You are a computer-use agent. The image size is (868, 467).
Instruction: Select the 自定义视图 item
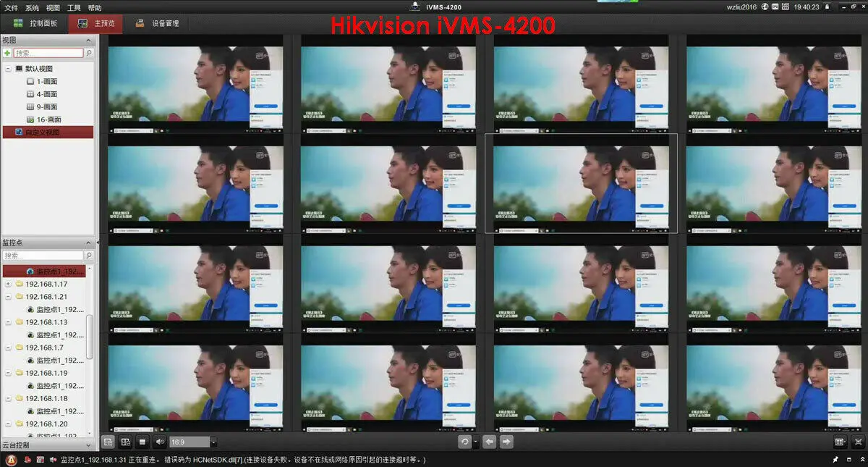pos(48,132)
